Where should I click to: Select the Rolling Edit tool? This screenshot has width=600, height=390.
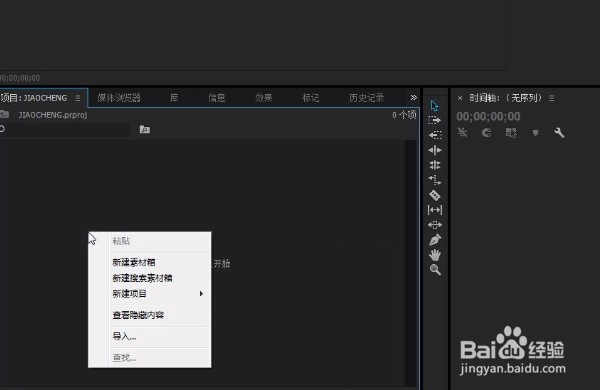click(x=435, y=165)
